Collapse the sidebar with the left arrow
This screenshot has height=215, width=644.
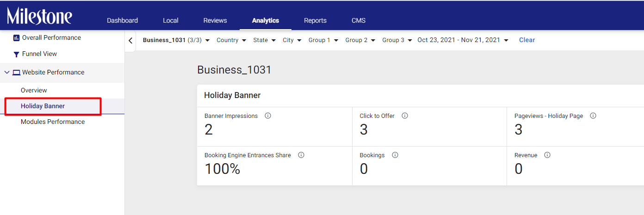130,40
